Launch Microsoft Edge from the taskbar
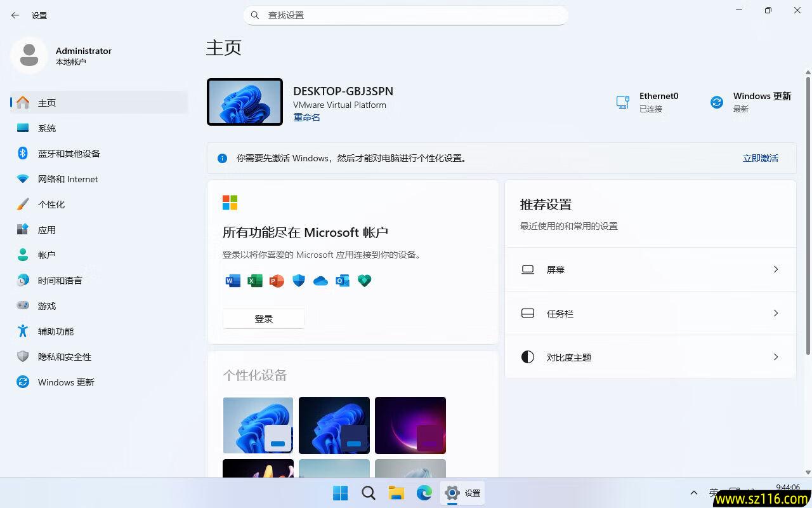Screen dimensions: 812x508 pyautogui.click(x=424, y=493)
